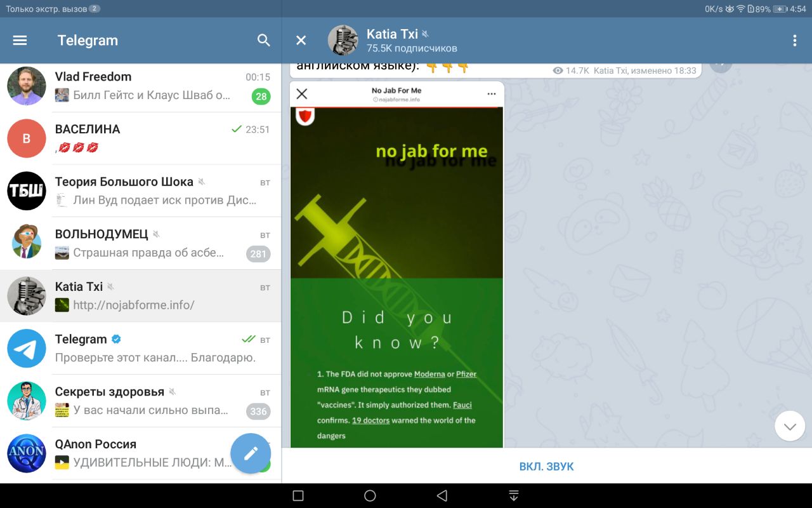Tap the 19 doctors link in image
The width and height of the screenshot is (812, 508).
371,420
